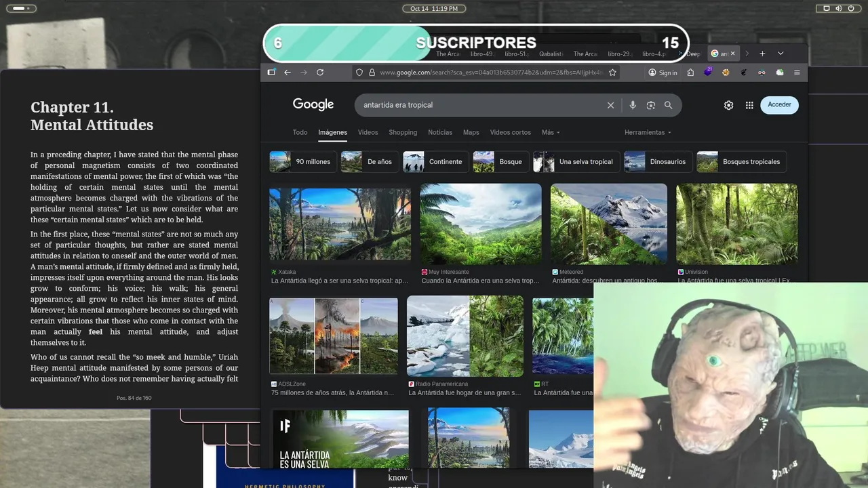Switch to the libro-29 browser tab

[x=618, y=54]
